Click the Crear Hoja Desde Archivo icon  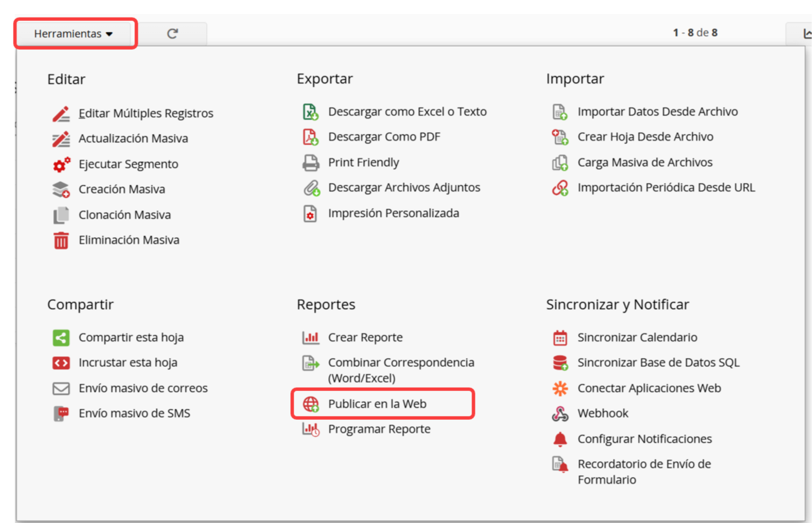click(560, 137)
